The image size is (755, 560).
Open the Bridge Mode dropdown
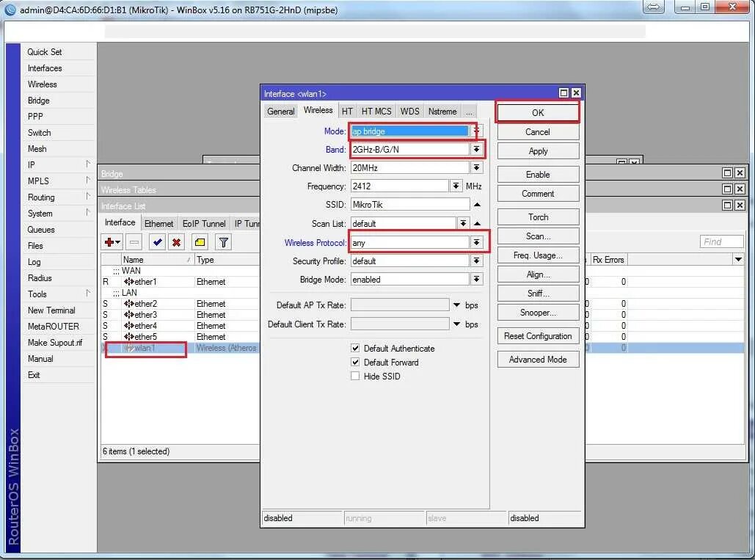[476, 280]
